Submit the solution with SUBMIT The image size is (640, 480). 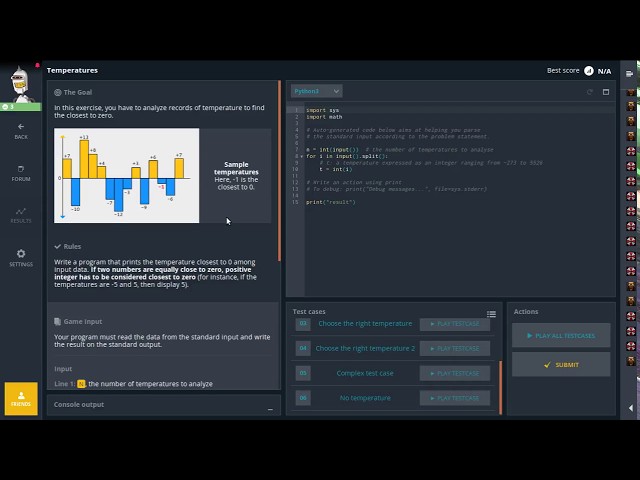[x=561, y=364]
